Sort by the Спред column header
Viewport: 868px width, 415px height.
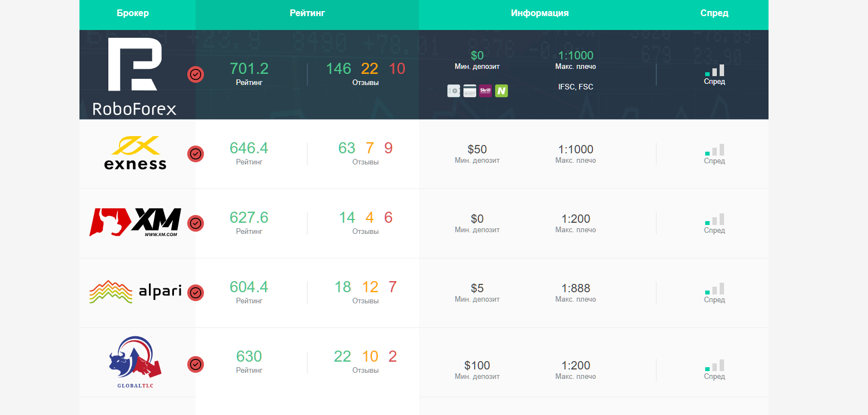click(x=715, y=13)
